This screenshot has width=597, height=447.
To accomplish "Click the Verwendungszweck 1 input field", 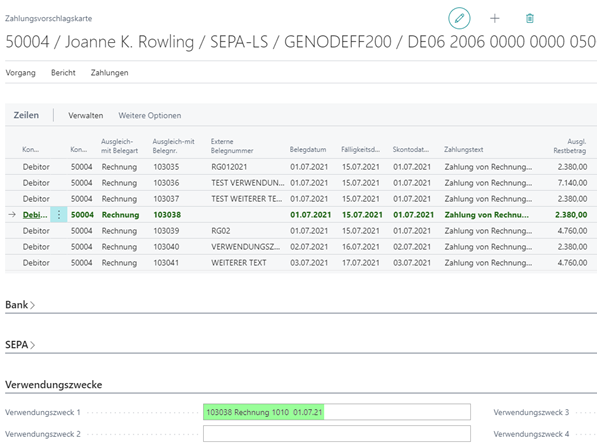I will click(337, 412).
